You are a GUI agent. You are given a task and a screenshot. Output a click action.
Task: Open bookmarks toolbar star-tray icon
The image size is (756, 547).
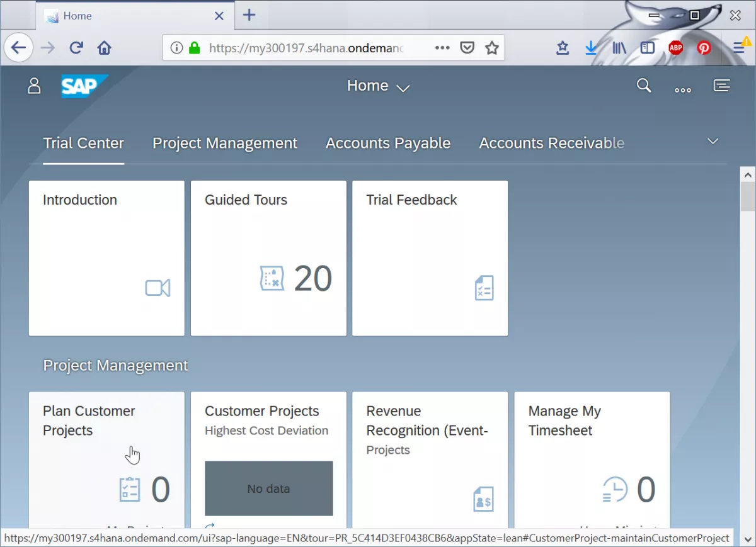(x=563, y=48)
